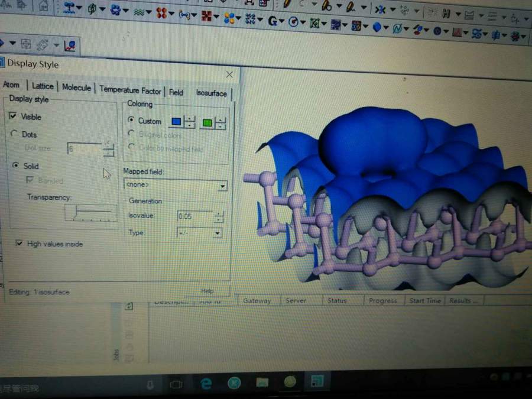Click the blue arrows module icon

tap(250, 18)
